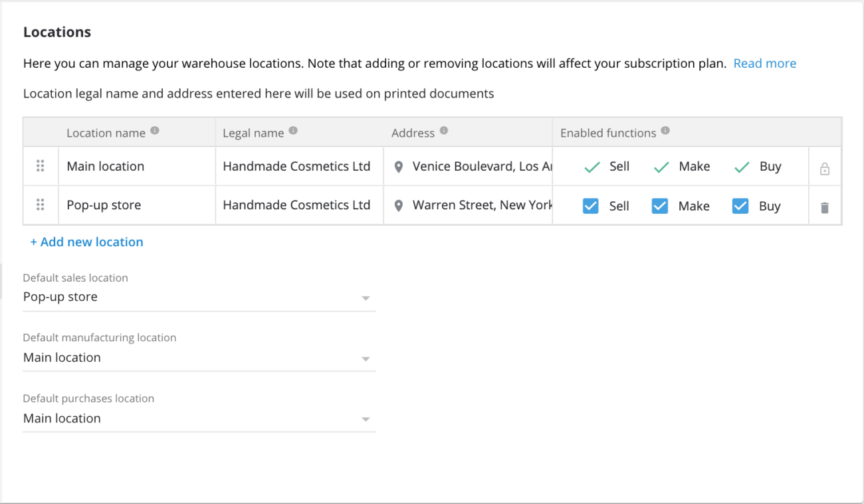This screenshot has width=864, height=504.
Task: Toggle Make checkbox for Pop-up store
Action: coord(659,206)
